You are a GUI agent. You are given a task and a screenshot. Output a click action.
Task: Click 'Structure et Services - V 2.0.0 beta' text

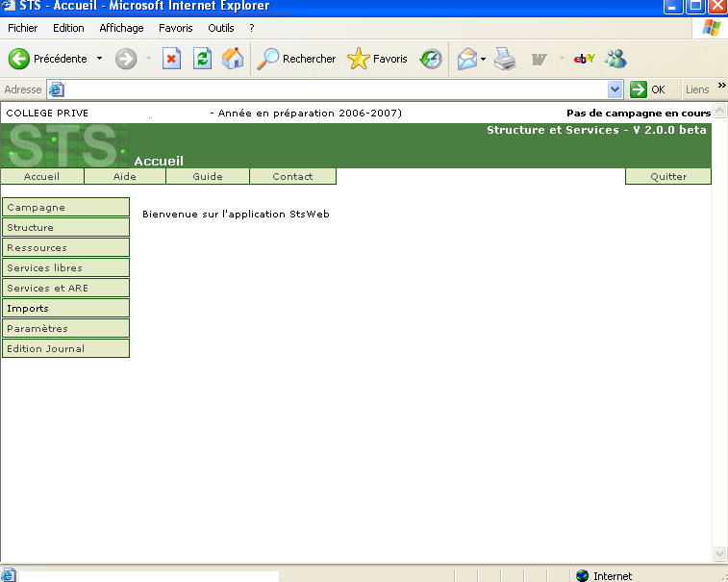[x=596, y=130]
